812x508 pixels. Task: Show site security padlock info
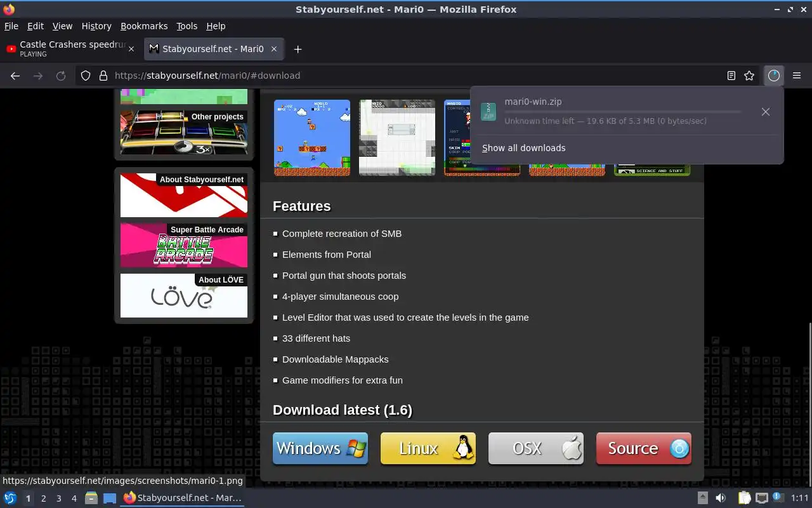pos(103,76)
